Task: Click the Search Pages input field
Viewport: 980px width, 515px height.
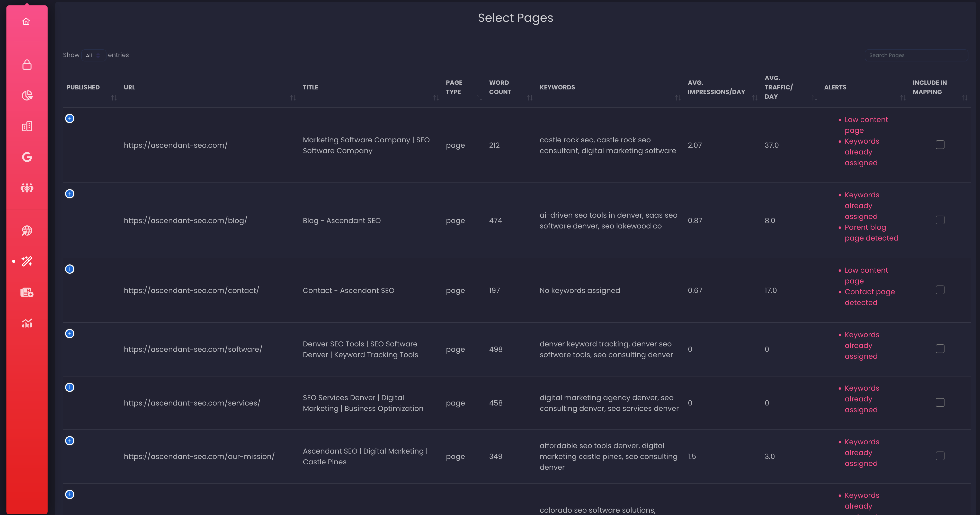Action: [x=916, y=56]
